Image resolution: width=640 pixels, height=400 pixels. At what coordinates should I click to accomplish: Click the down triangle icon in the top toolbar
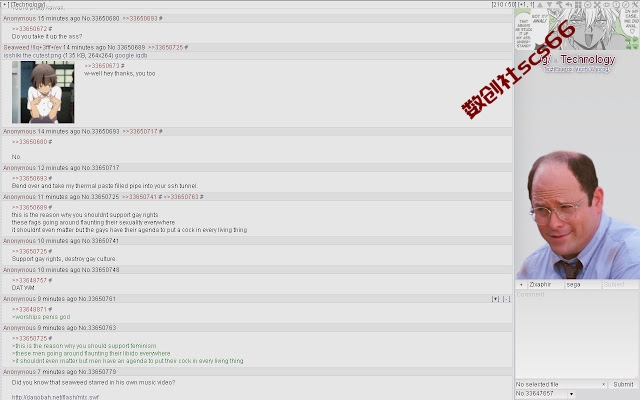549,4
